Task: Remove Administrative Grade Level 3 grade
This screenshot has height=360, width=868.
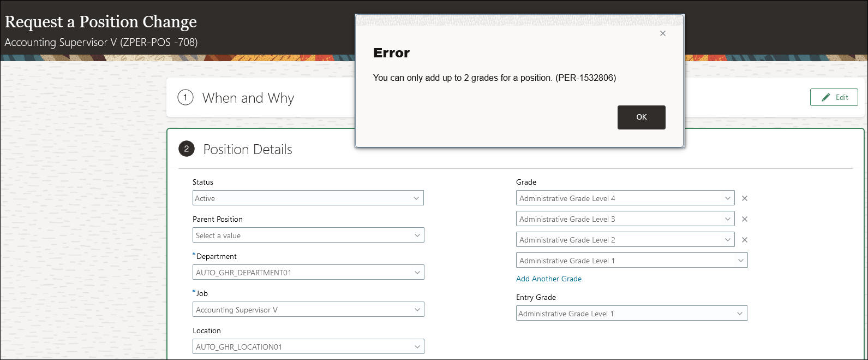Action: click(744, 219)
